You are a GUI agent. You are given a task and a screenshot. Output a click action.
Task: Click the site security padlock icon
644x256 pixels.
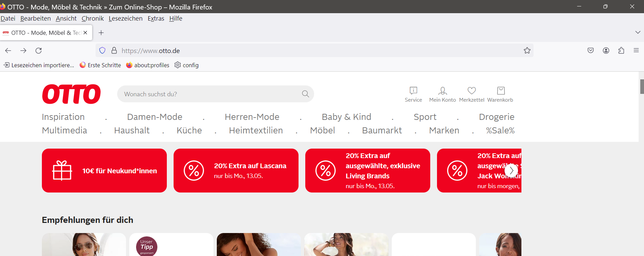[x=114, y=51]
